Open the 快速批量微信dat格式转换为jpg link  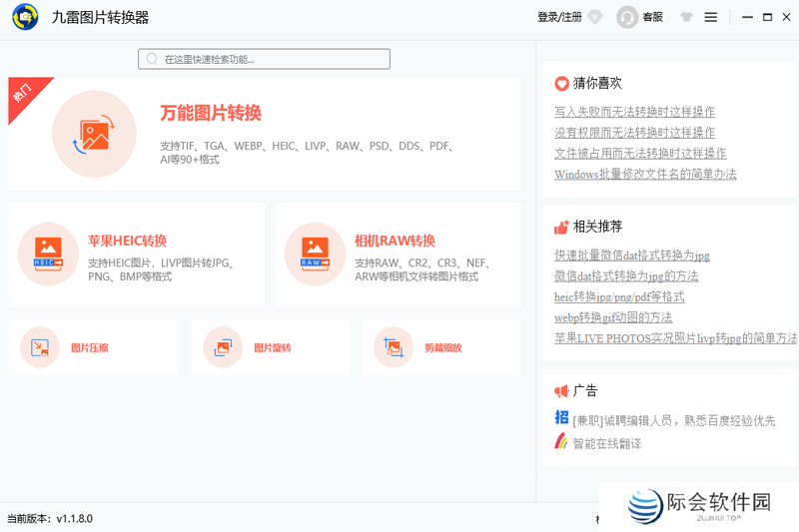(x=631, y=256)
